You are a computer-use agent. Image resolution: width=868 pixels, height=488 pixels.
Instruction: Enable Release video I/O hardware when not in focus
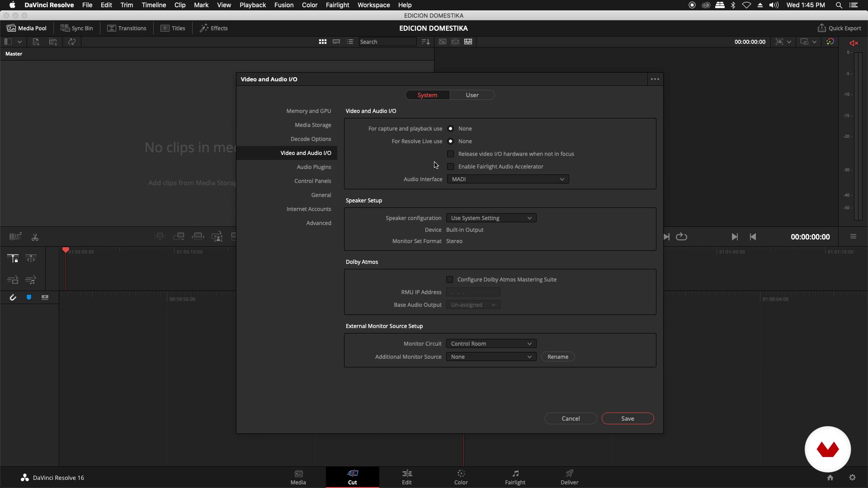[x=450, y=154]
